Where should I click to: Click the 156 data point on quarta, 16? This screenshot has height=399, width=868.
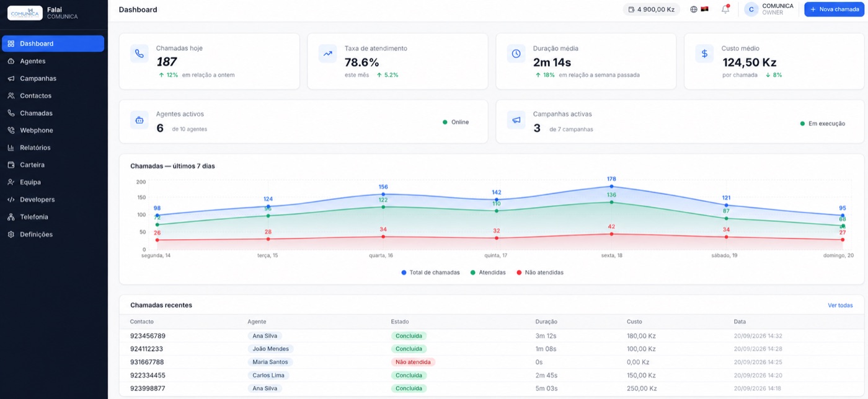click(x=383, y=194)
